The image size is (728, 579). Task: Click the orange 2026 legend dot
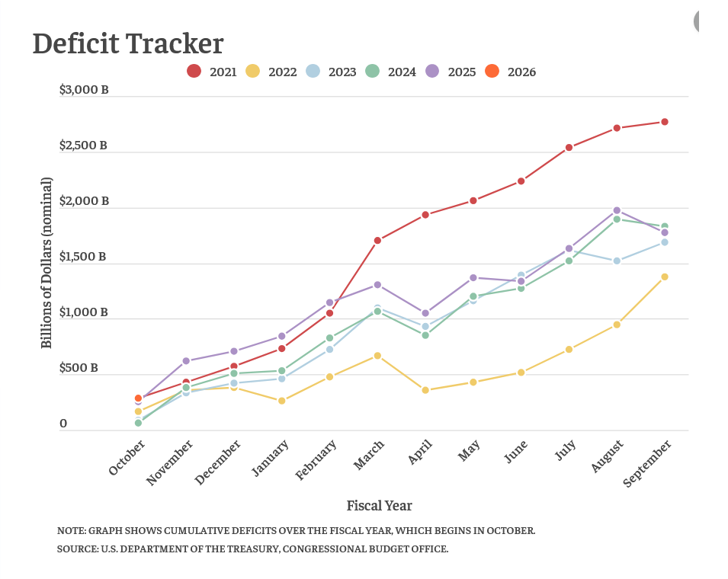point(492,72)
